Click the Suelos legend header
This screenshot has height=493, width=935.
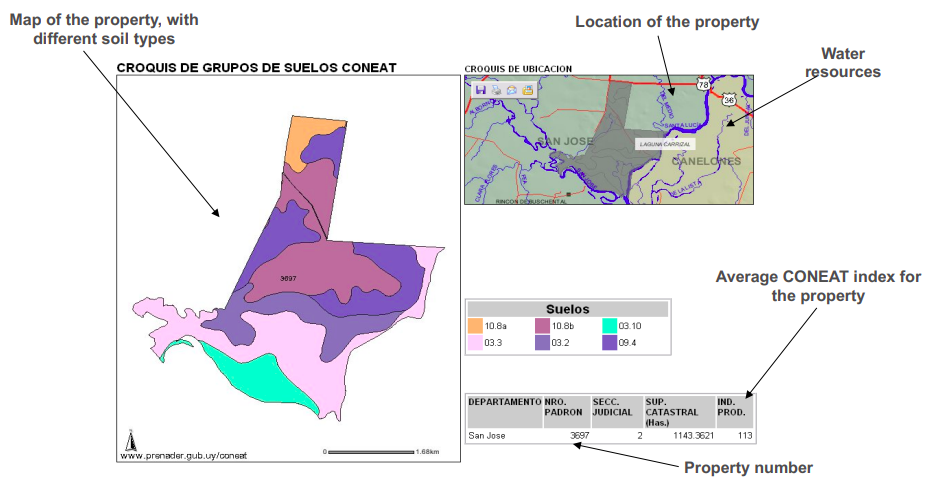(568, 309)
